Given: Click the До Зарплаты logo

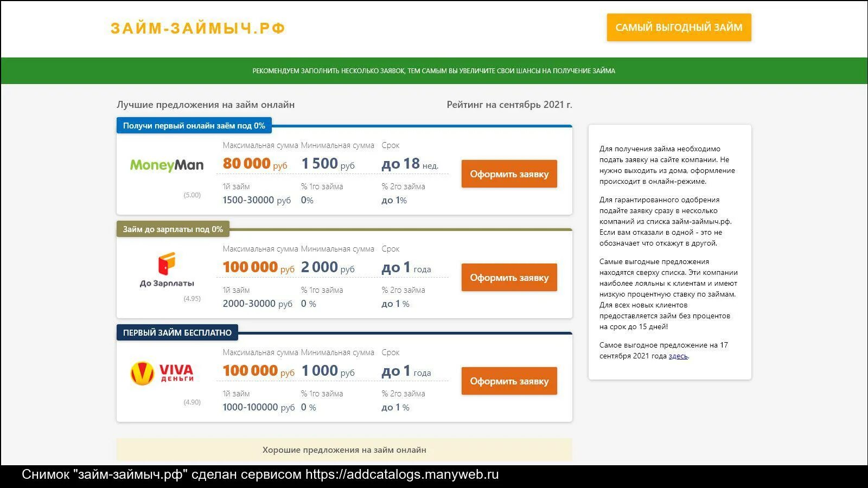Looking at the screenshot, I should [x=167, y=269].
